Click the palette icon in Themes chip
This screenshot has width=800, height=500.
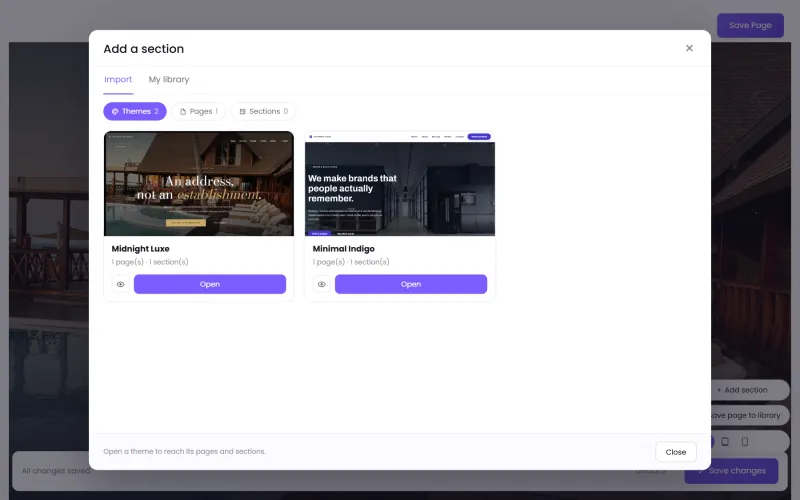pos(115,111)
